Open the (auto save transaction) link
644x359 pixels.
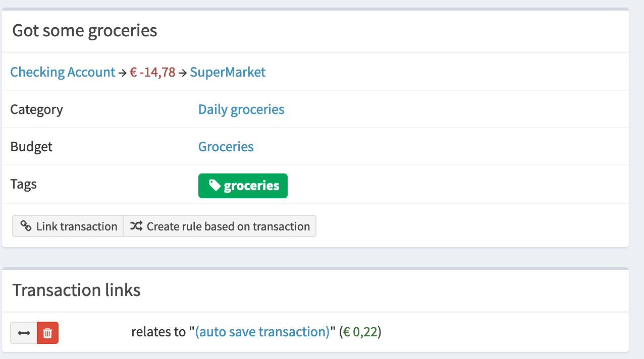[x=262, y=332]
